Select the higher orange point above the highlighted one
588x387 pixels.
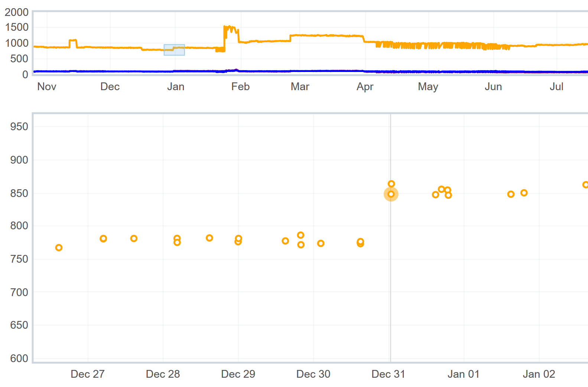pos(391,184)
